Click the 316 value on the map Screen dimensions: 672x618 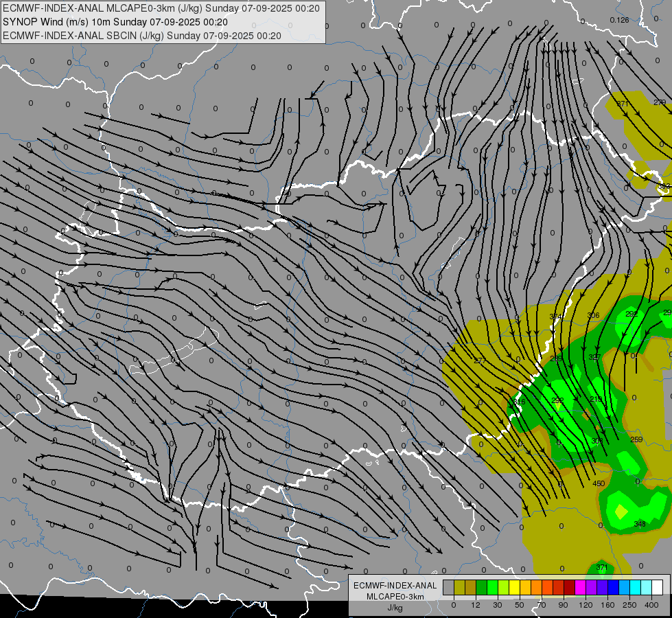tap(519, 402)
